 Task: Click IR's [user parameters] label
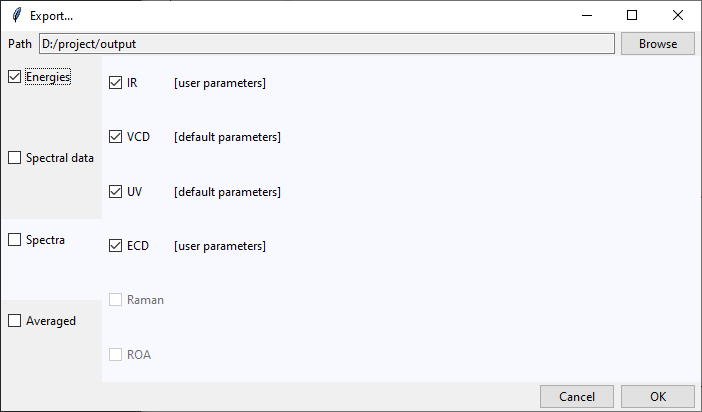[220, 83]
